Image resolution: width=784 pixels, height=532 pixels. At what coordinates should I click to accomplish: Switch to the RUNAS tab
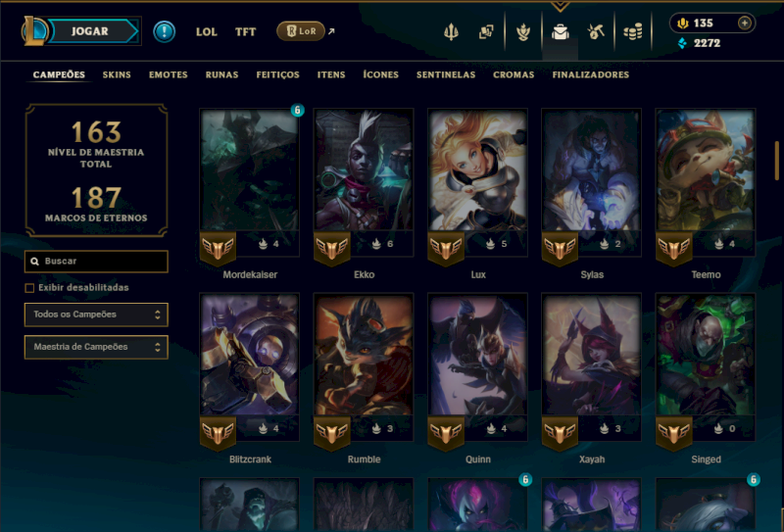pos(221,74)
